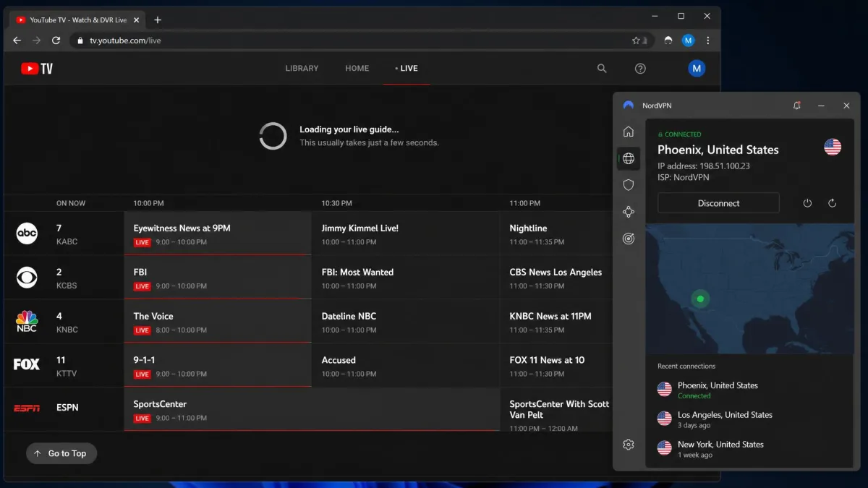This screenshot has height=488, width=868.
Task: Open the YouTube TV account avatar
Action: 696,69
